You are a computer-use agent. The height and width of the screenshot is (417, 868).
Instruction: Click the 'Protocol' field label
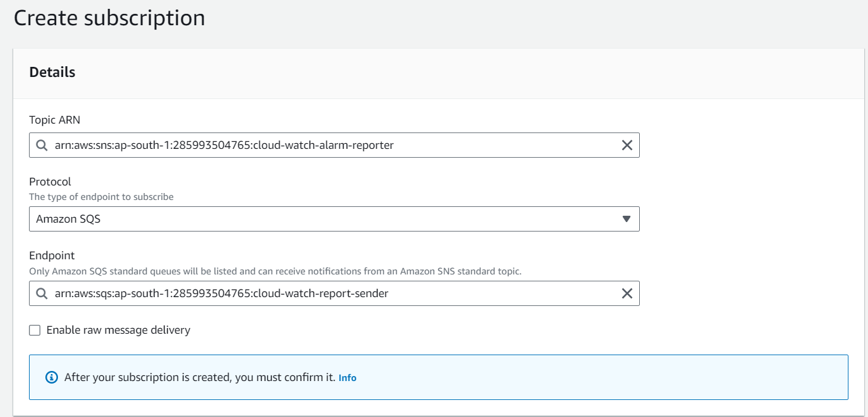click(50, 182)
